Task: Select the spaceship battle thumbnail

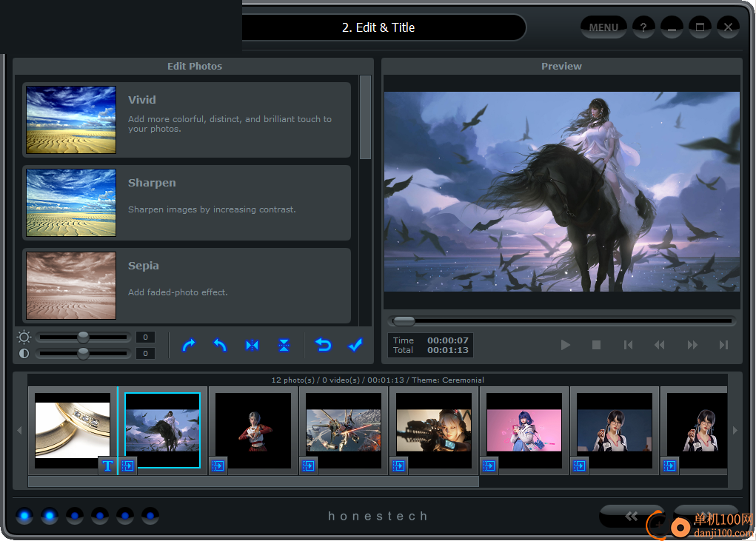Action: pyautogui.click(x=344, y=430)
